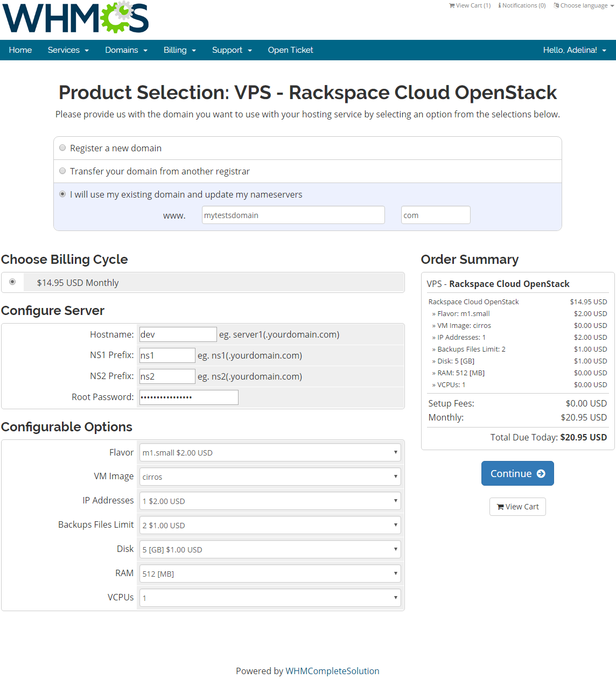This screenshot has width=616, height=679.
Task: Select the $14.95 USD Monthly billing cycle
Action: [12, 282]
